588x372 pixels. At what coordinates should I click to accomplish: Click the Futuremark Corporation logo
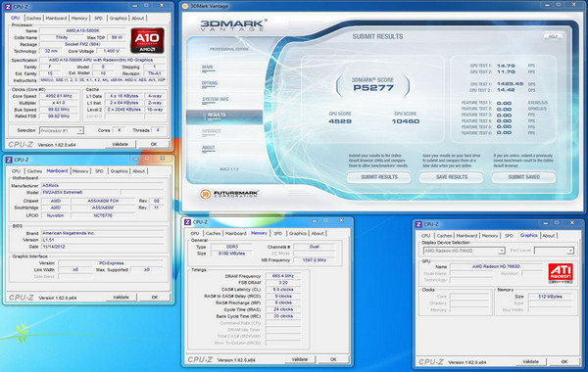[229, 194]
